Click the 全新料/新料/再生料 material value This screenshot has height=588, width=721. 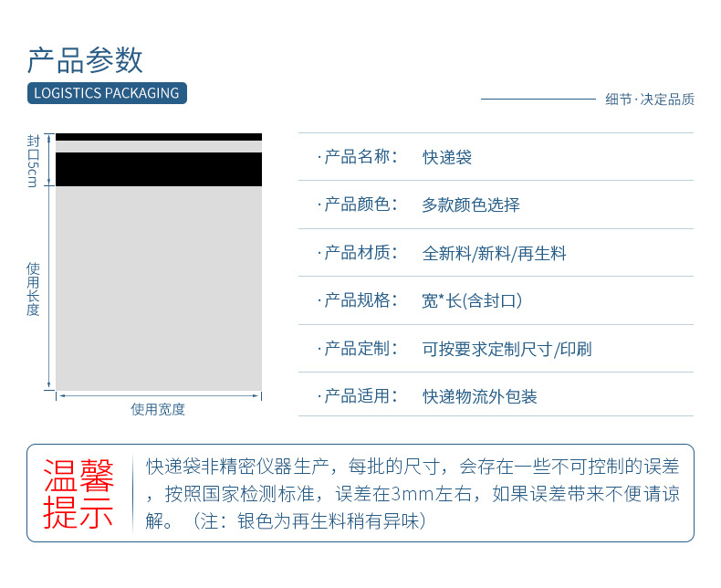click(495, 253)
